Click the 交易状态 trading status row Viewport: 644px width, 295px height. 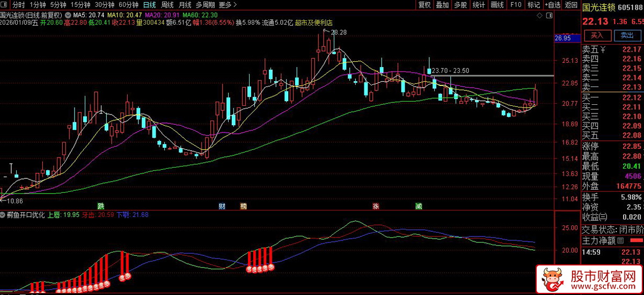[x=612, y=229]
